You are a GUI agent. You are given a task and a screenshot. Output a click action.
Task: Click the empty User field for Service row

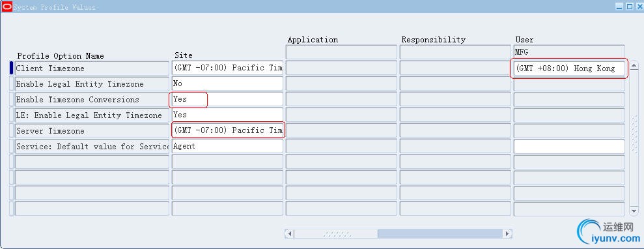[569, 146]
